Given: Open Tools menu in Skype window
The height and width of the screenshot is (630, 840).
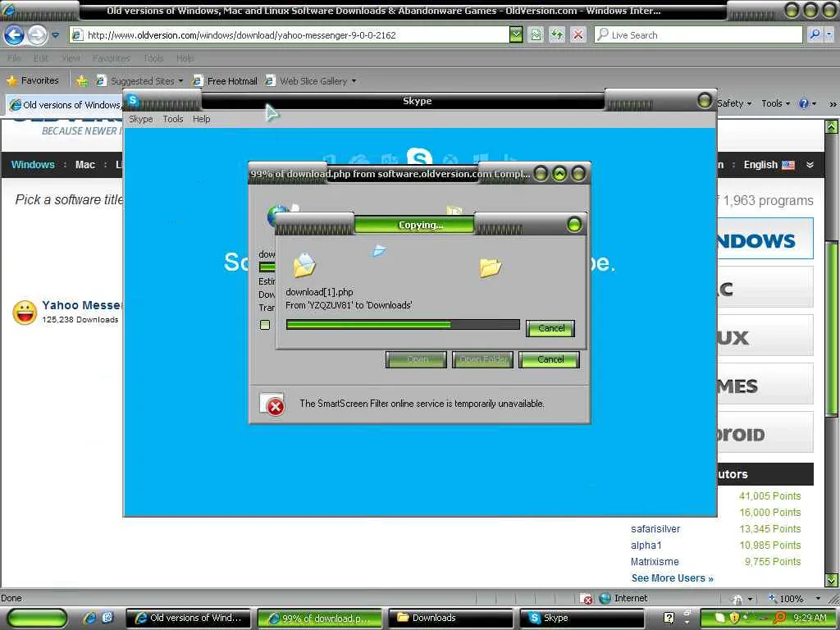Looking at the screenshot, I should (x=173, y=119).
